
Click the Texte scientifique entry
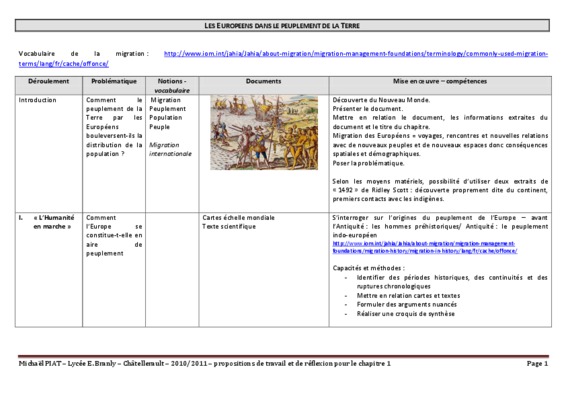229,227
